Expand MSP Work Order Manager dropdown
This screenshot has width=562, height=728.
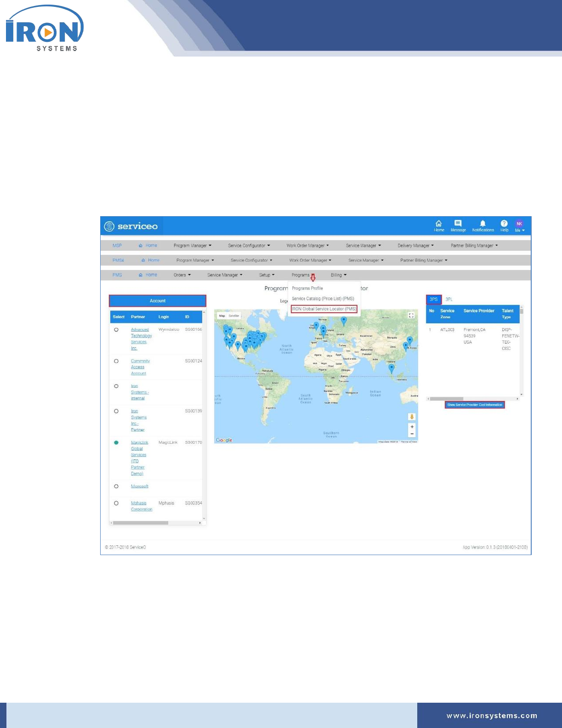(307, 246)
